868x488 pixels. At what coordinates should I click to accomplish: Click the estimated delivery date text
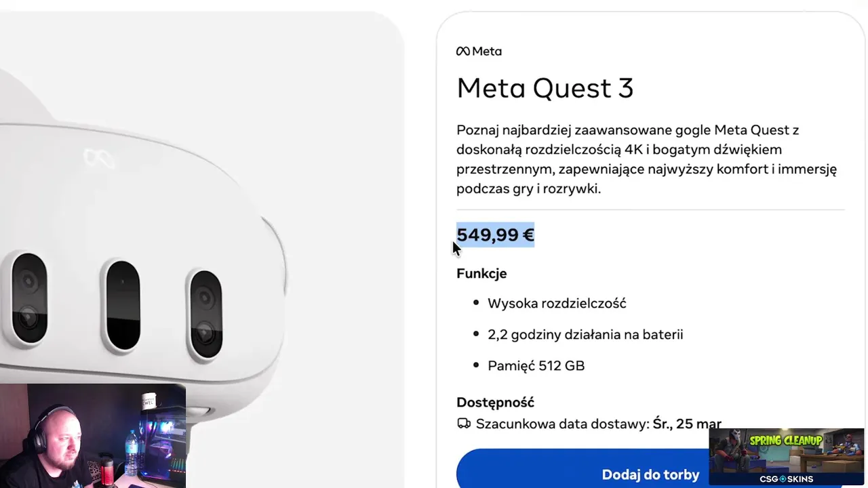click(598, 424)
